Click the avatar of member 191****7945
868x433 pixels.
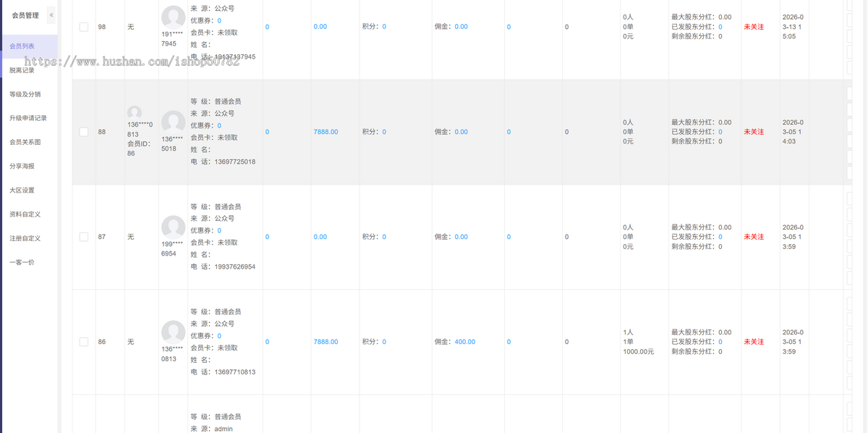[173, 17]
